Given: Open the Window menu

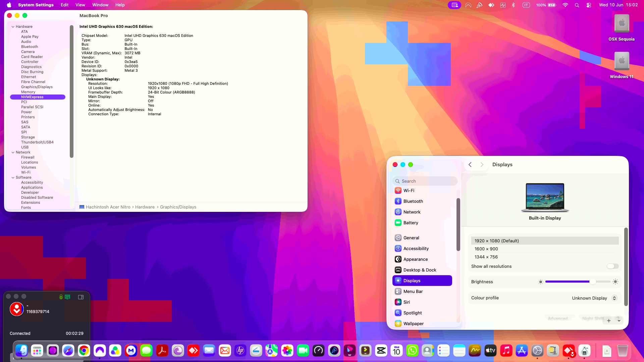Looking at the screenshot, I should tap(100, 5).
